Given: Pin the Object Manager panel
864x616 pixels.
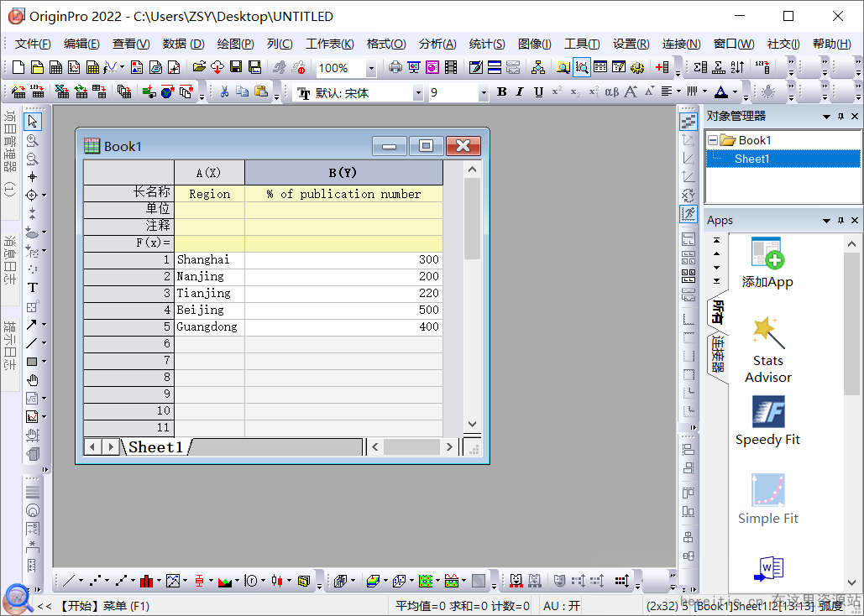Looking at the screenshot, I should point(840,117).
